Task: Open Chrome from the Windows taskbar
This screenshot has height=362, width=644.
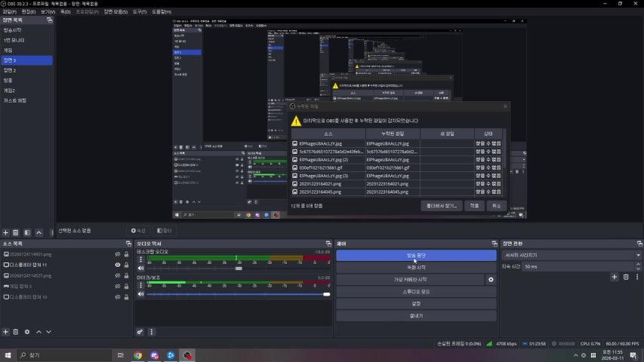Action: click(x=138, y=354)
